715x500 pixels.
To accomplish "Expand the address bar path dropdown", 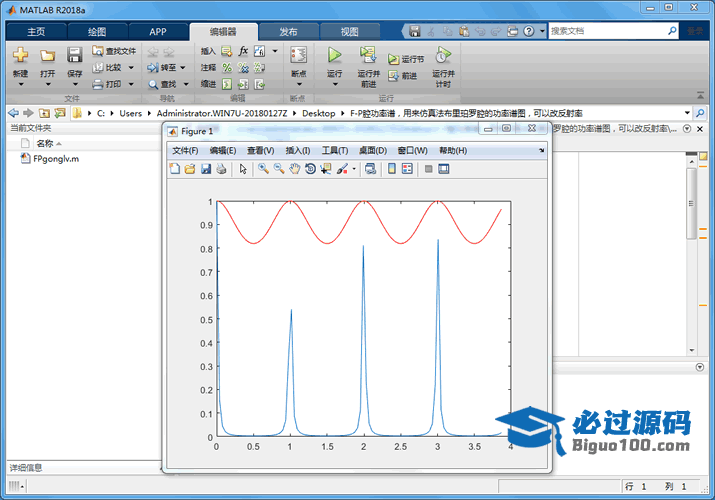I will (688, 113).
